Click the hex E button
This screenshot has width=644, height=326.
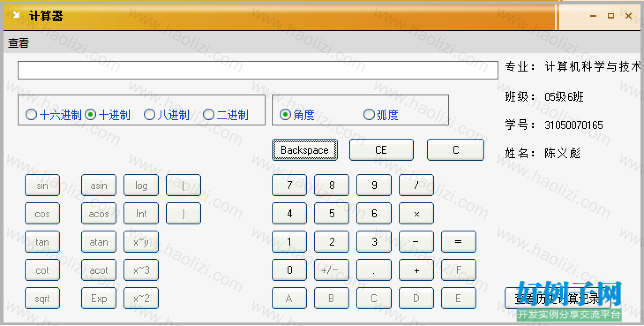point(459,298)
